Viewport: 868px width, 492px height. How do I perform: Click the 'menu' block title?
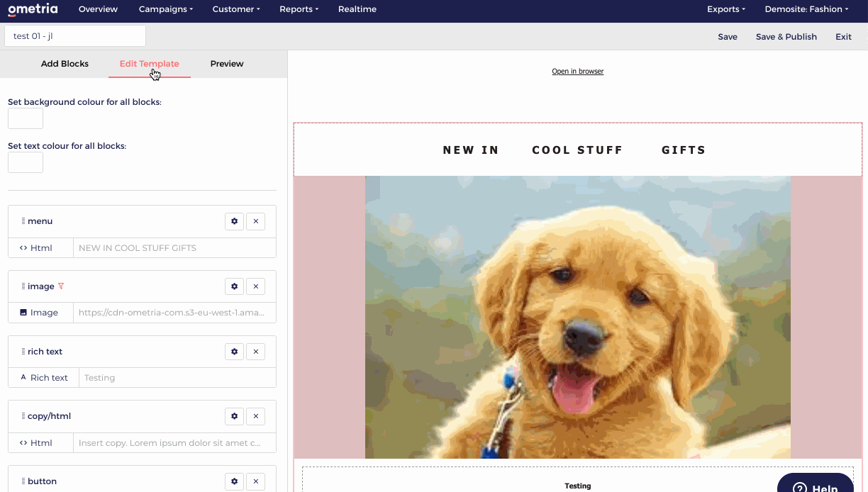[x=40, y=221]
